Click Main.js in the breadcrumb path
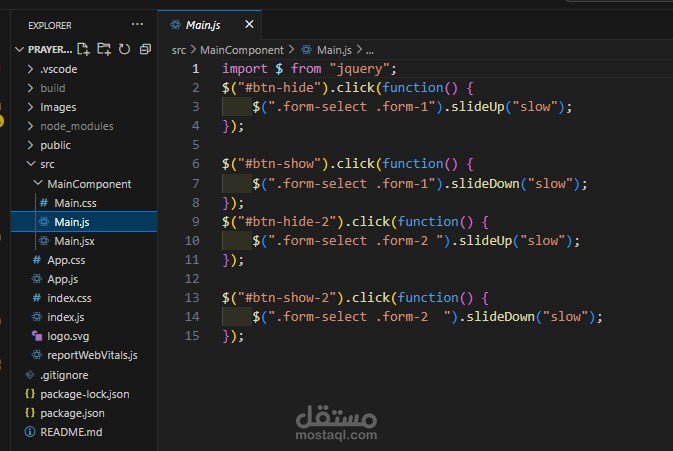673x451 pixels. [334, 50]
